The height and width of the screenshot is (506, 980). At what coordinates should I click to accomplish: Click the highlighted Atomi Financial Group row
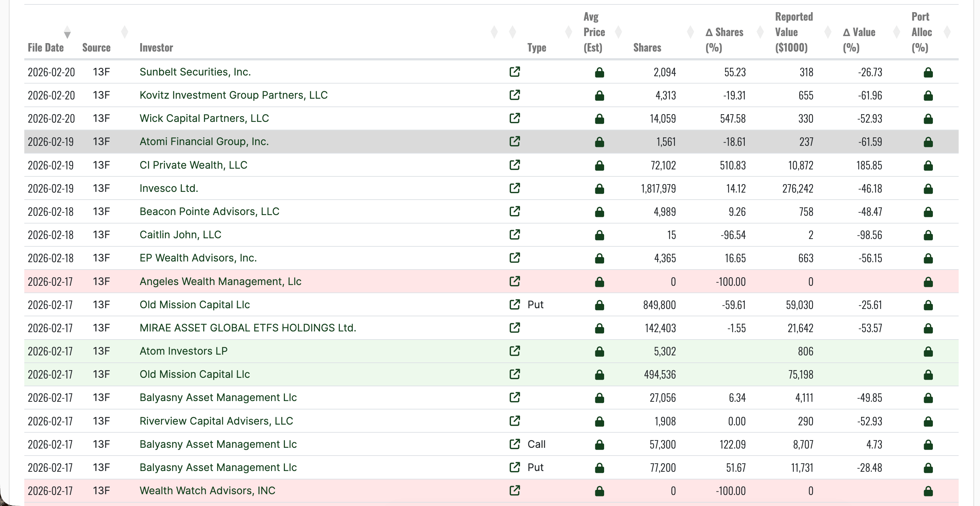coord(204,141)
